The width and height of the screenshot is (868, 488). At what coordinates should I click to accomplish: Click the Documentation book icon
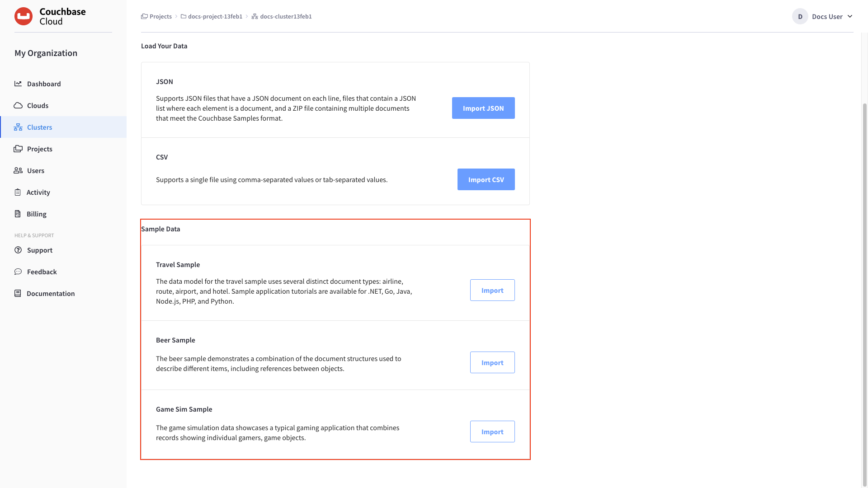18,293
